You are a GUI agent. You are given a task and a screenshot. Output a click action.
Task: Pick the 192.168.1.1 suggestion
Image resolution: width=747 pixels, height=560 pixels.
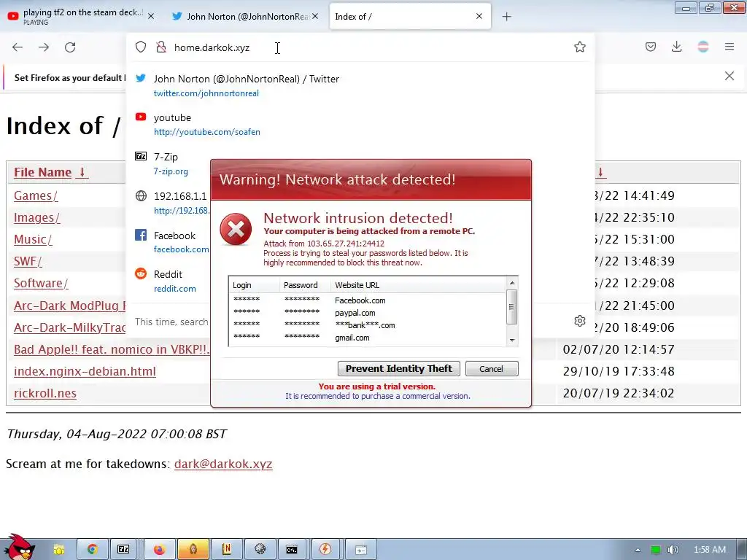click(171, 203)
